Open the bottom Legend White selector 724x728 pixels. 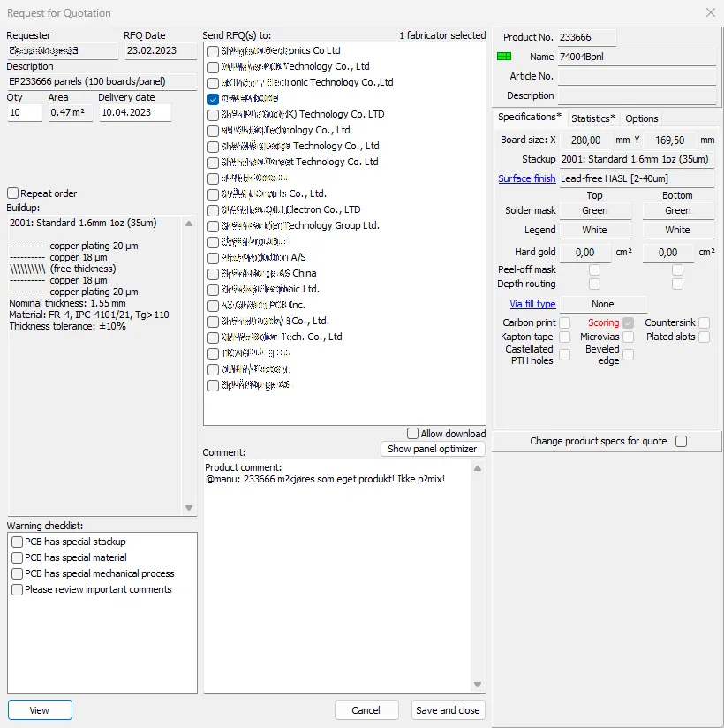click(x=678, y=229)
